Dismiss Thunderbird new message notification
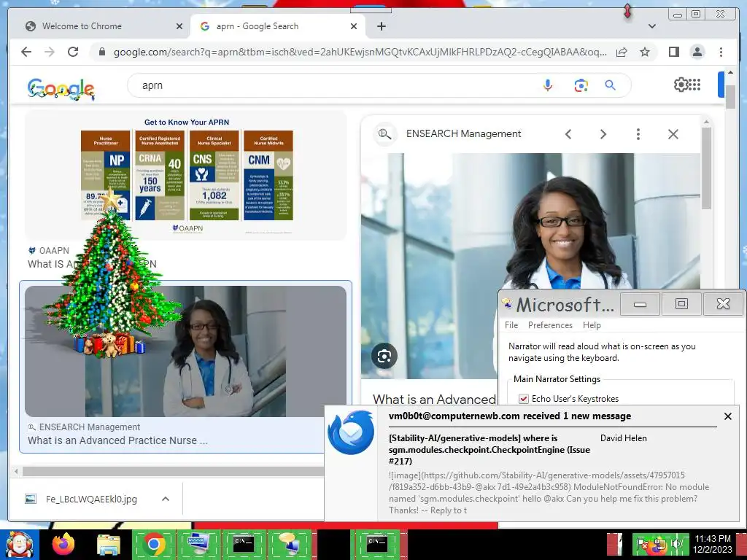The width and height of the screenshot is (747, 560). pyautogui.click(x=727, y=416)
